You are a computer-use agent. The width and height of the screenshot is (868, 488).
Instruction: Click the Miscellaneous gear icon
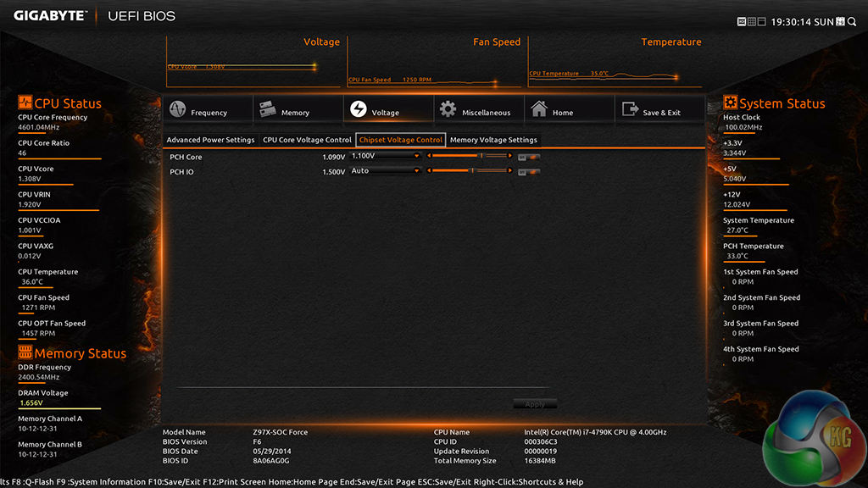[x=448, y=110]
